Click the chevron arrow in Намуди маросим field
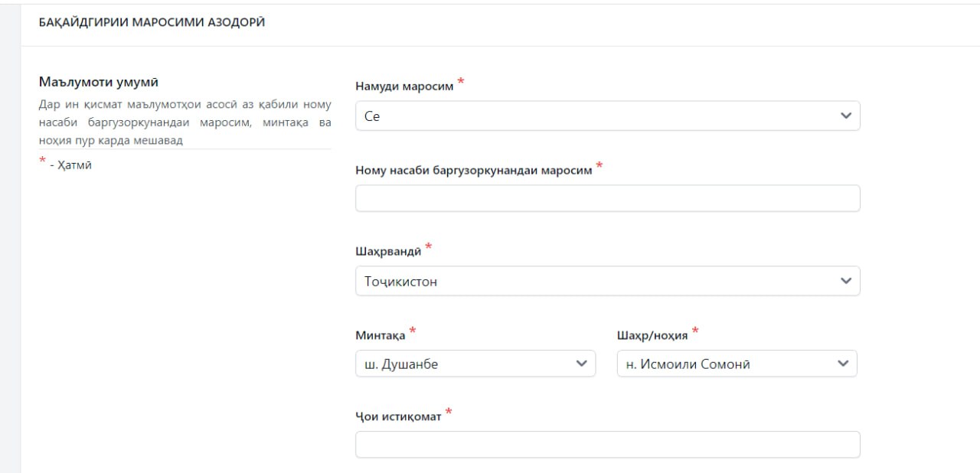 pyautogui.click(x=845, y=116)
